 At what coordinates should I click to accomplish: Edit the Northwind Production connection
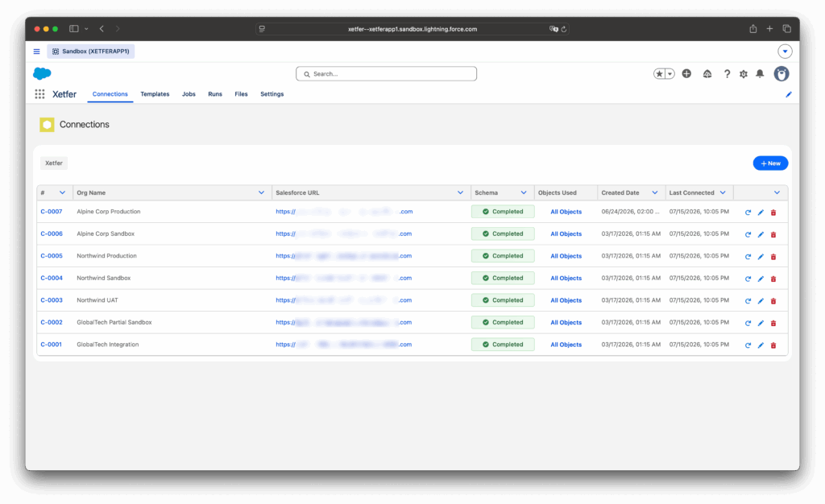(x=761, y=257)
